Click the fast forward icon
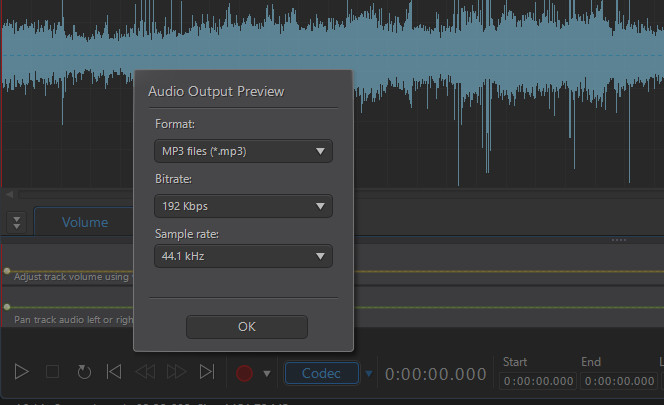The image size is (664, 405). [x=176, y=372]
